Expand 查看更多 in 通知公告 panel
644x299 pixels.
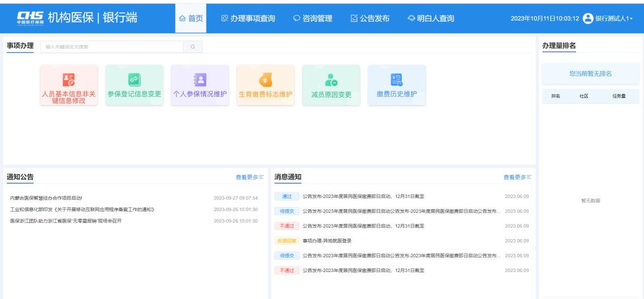coord(249,177)
